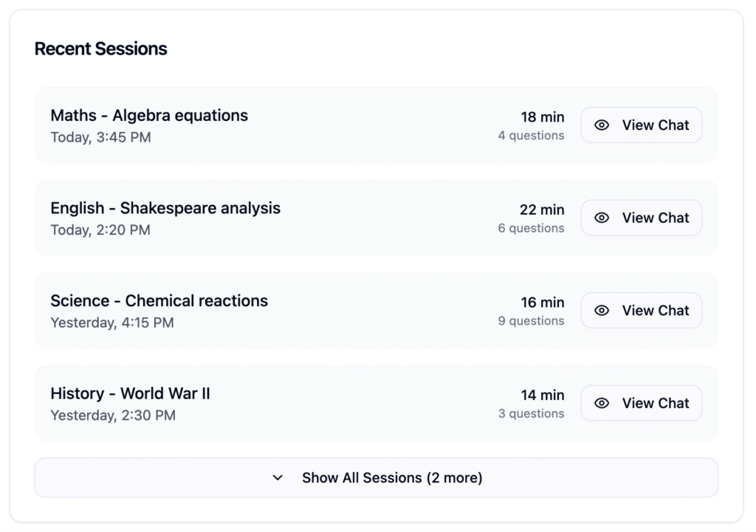Select the Maths - Algebra equations session title
Screen dimensions: 756x532
pos(149,116)
